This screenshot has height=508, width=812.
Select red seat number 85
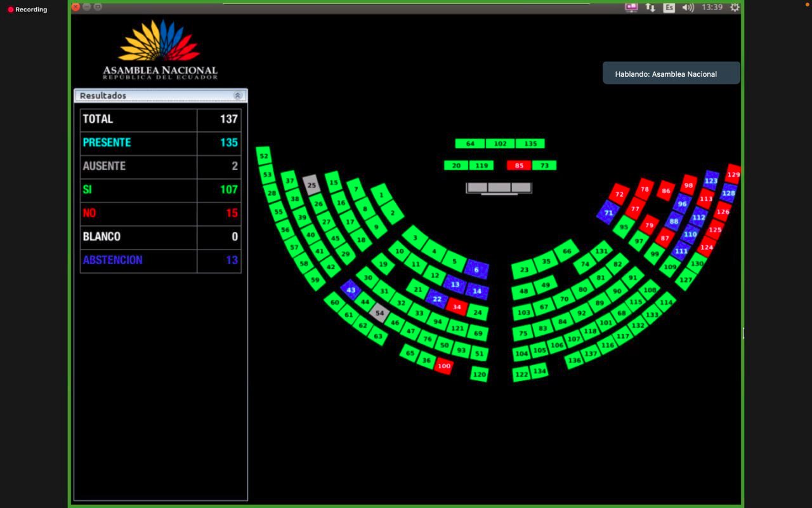[519, 166]
